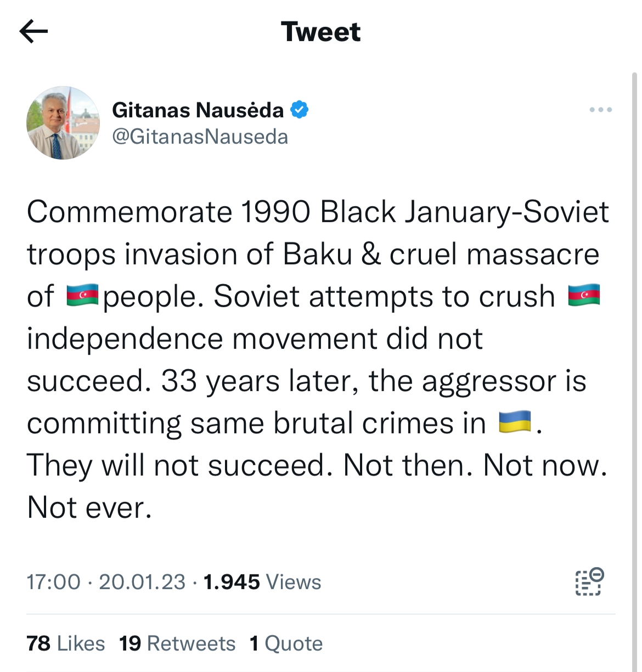Open the tweet notes icon beside Views
This screenshot has width=642, height=672.
coord(589,582)
